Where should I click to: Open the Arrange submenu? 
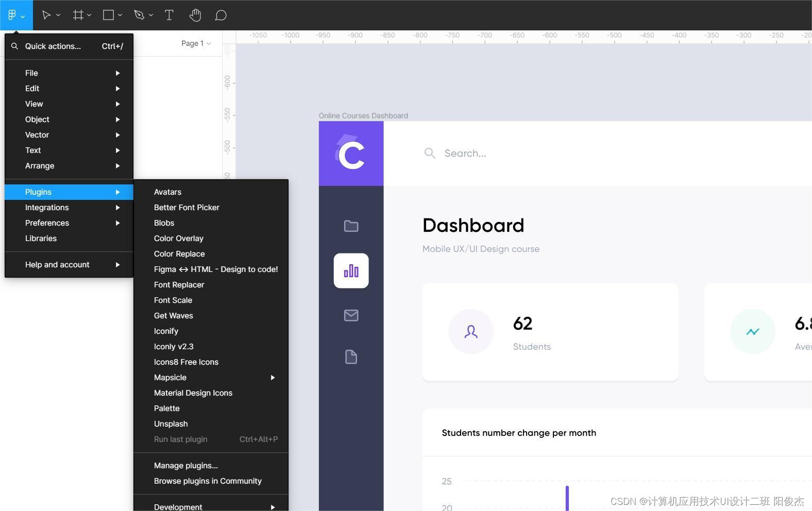click(69, 166)
